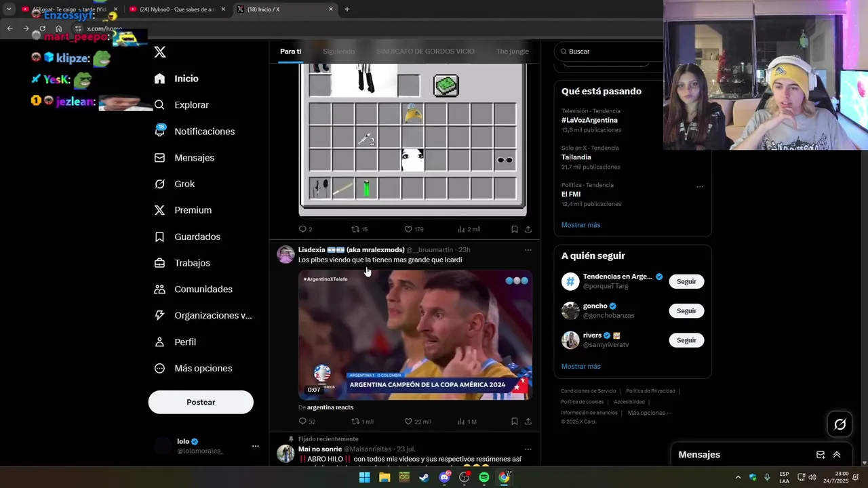Open the El FMI trend
This screenshot has width=868, height=488.
571,194
